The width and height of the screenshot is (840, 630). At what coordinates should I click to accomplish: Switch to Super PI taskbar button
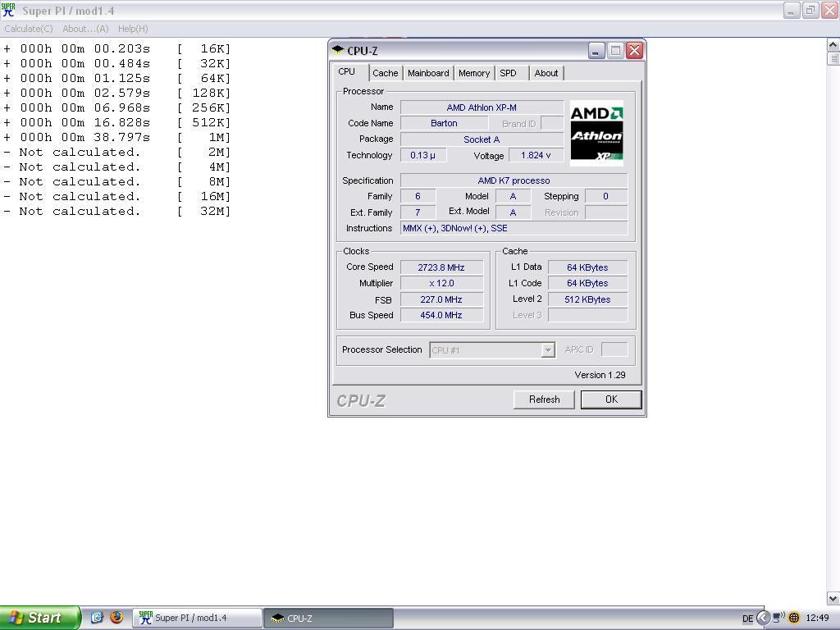pos(197,618)
